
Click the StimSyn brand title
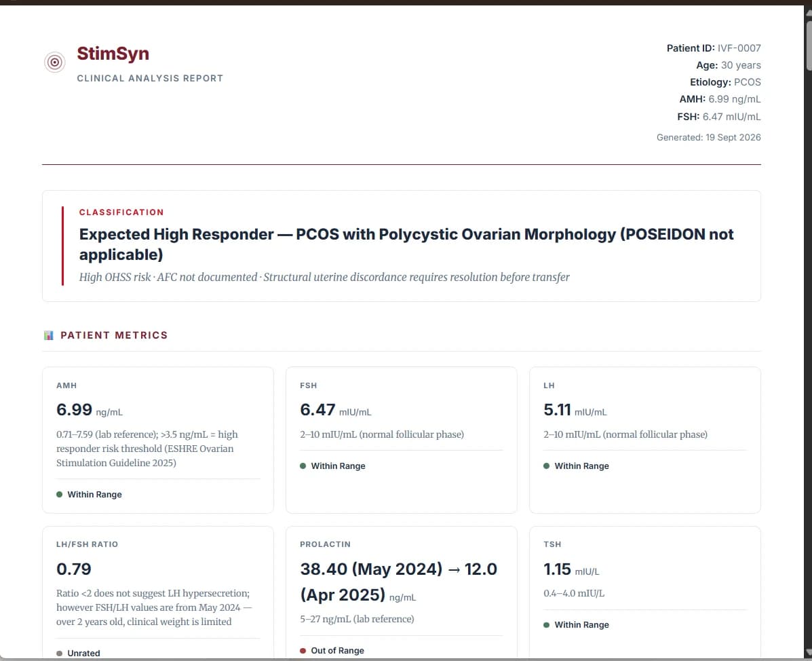[113, 54]
